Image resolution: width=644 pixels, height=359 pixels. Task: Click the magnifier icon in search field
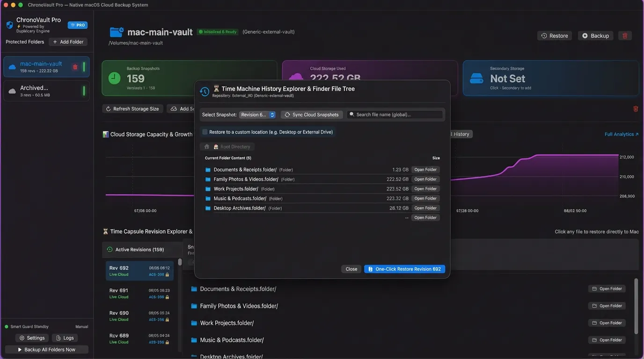click(352, 115)
